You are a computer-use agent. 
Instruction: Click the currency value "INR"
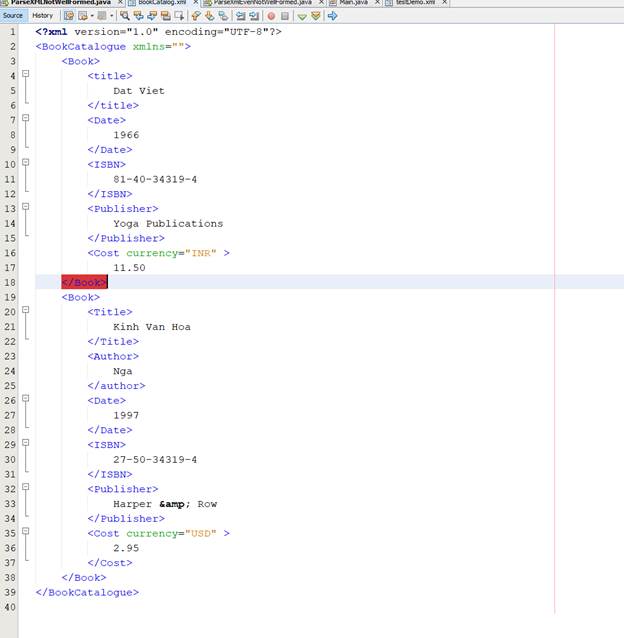point(201,253)
